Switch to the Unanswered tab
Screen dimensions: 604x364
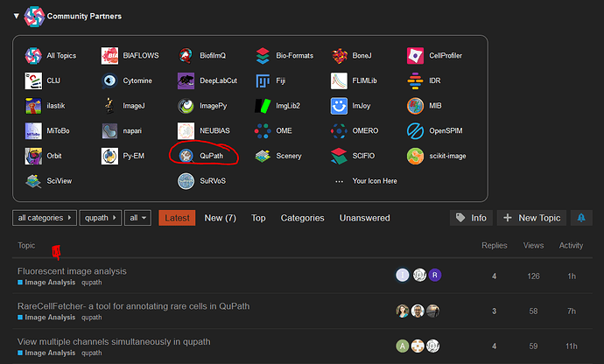click(x=364, y=218)
